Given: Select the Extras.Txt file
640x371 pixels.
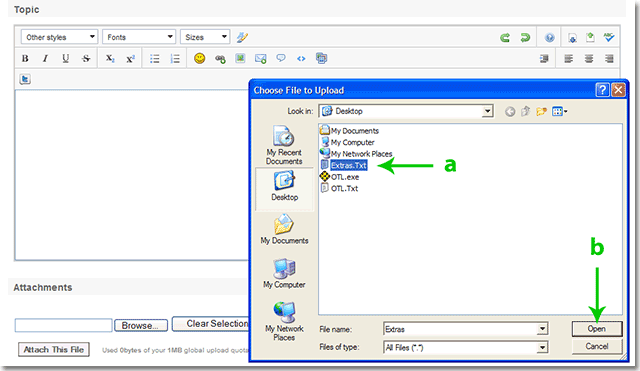Looking at the screenshot, I should click(344, 165).
